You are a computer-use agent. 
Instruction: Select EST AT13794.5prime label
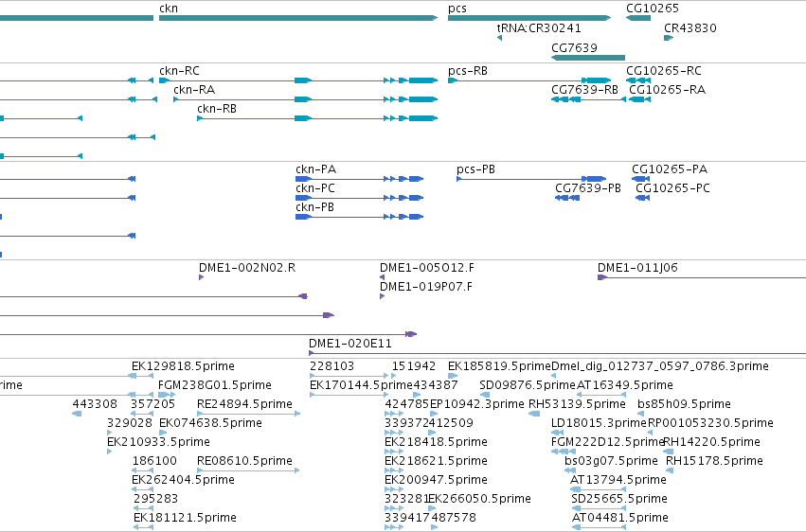click(618, 481)
